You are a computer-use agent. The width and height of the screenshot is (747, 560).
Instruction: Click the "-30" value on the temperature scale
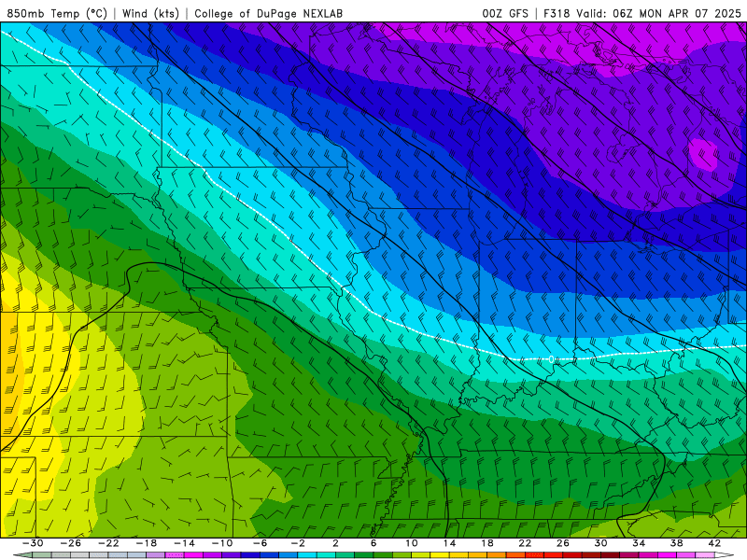click(33, 543)
